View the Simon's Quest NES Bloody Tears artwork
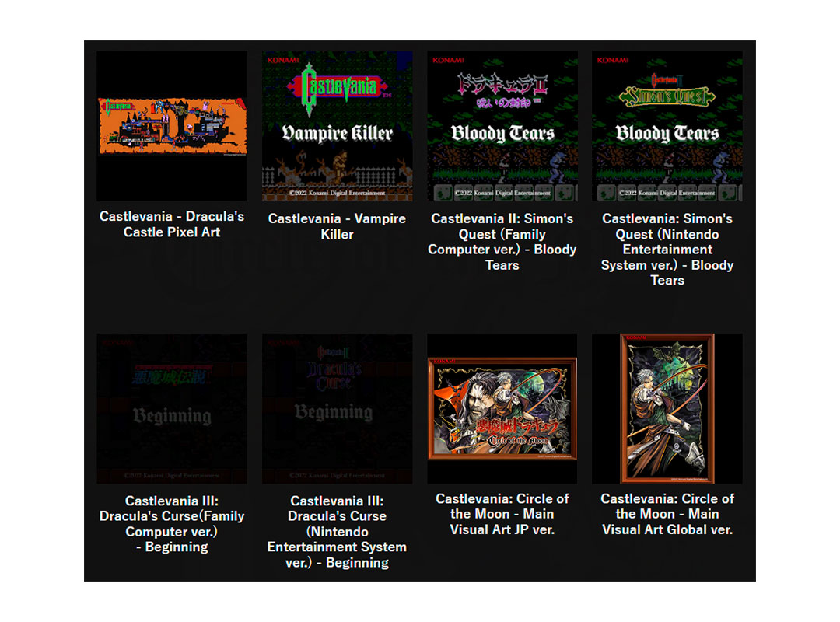This screenshot has width=840, height=622. (667, 124)
